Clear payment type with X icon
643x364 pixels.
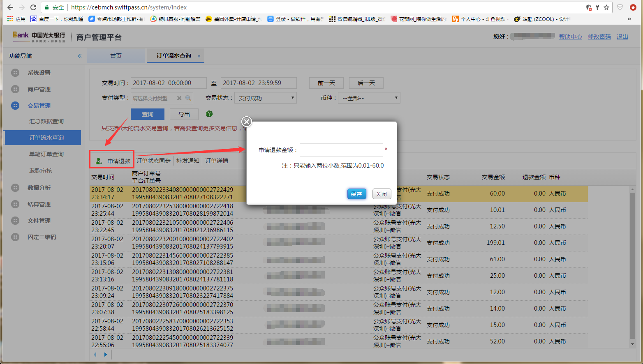(179, 98)
